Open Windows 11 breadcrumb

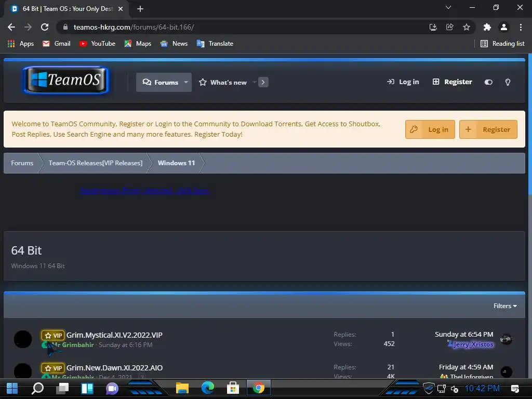[x=177, y=163]
